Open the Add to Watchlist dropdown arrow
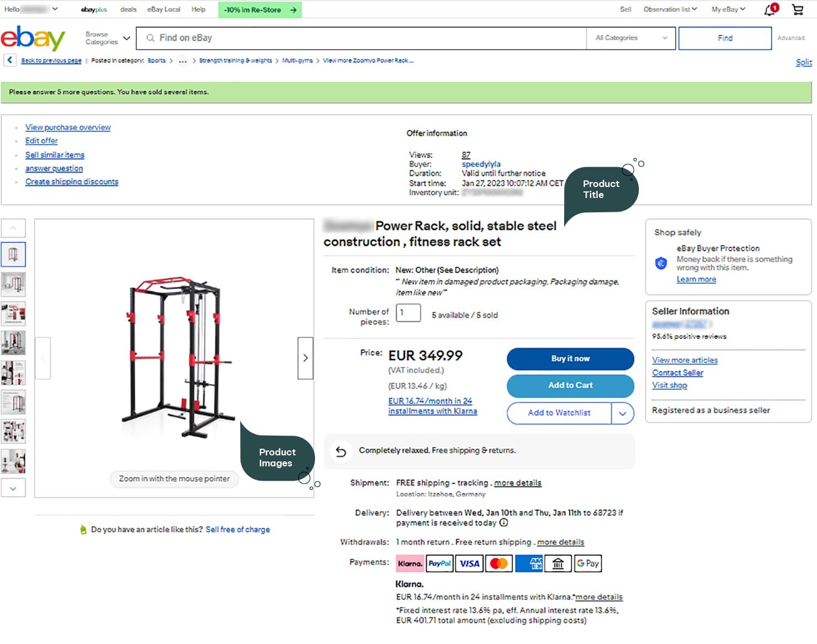Viewport: 817px width, 644px height. [x=622, y=414]
